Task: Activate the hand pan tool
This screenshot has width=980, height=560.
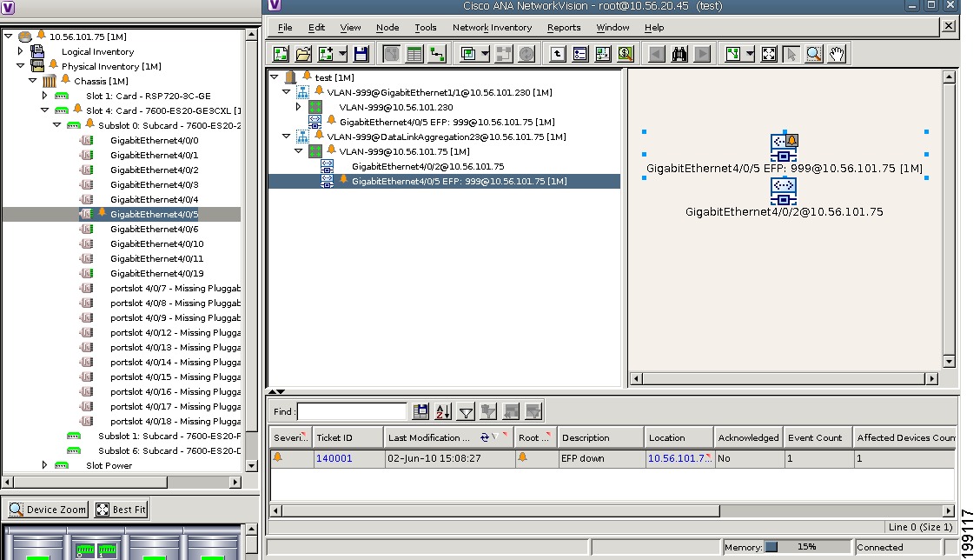Action: pyautogui.click(x=837, y=55)
